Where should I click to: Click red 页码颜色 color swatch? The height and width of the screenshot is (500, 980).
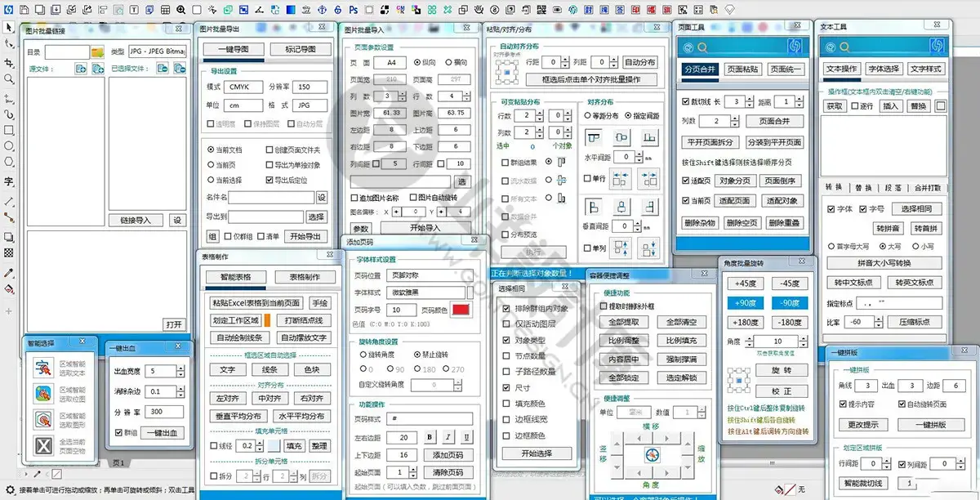point(461,310)
